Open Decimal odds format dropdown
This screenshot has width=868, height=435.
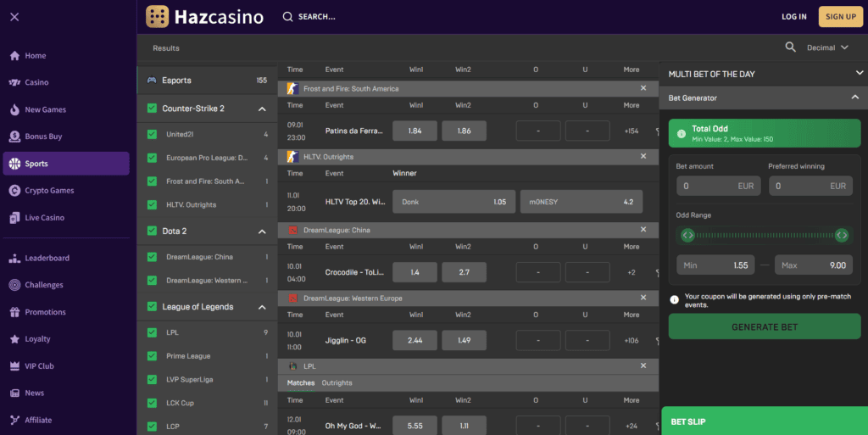click(x=827, y=47)
